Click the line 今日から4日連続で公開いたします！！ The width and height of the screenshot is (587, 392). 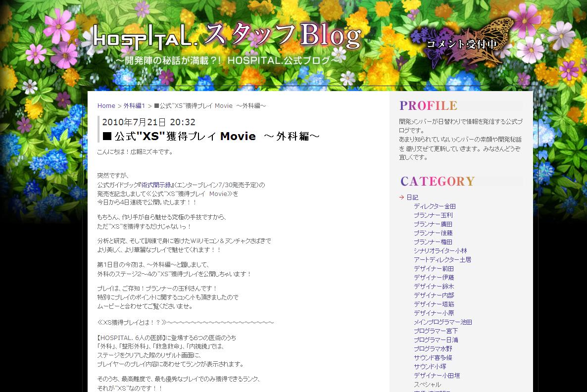pos(147,202)
